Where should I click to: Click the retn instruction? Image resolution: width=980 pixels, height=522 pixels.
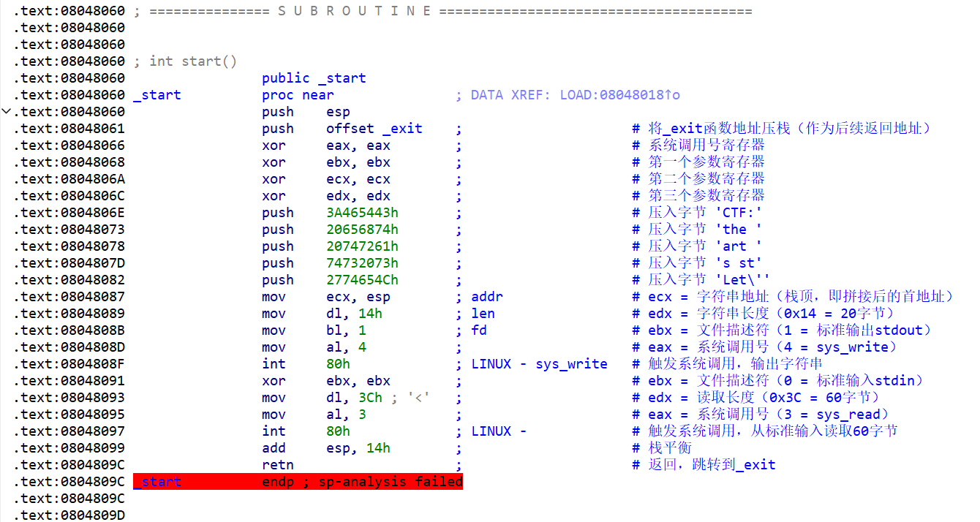coord(278,465)
